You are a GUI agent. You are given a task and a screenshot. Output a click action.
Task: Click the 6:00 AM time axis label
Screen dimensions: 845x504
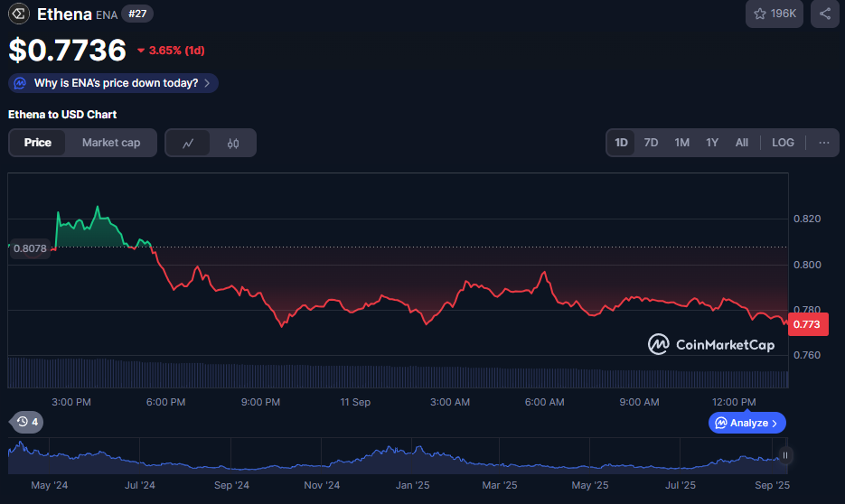click(544, 402)
